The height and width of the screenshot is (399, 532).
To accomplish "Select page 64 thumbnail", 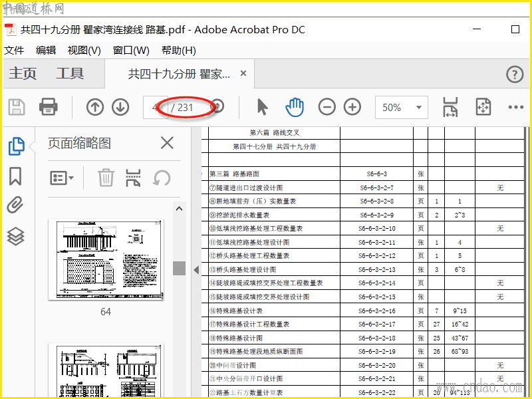I will pyautogui.click(x=106, y=259).
